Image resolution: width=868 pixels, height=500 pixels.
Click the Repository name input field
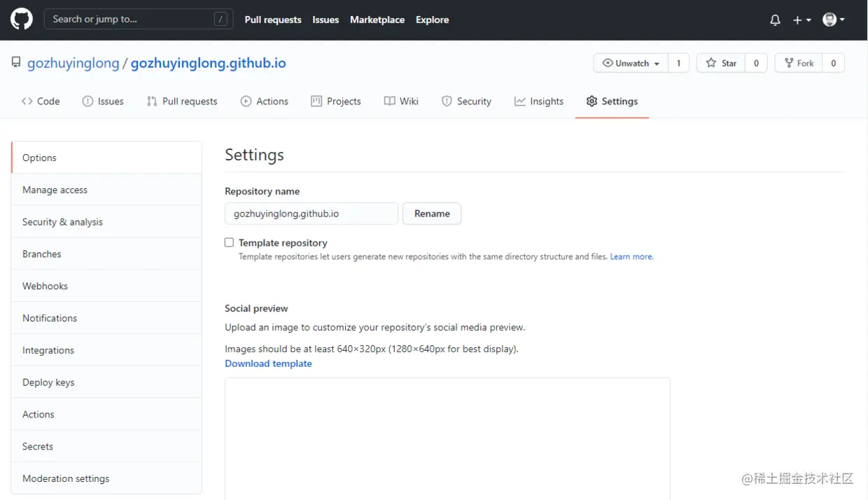coord(311,214)
